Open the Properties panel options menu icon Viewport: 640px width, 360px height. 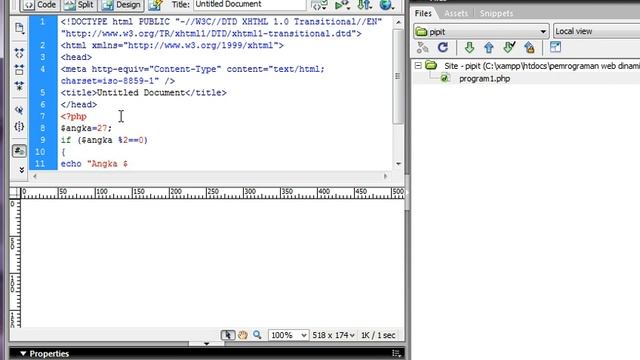[396, 353]
